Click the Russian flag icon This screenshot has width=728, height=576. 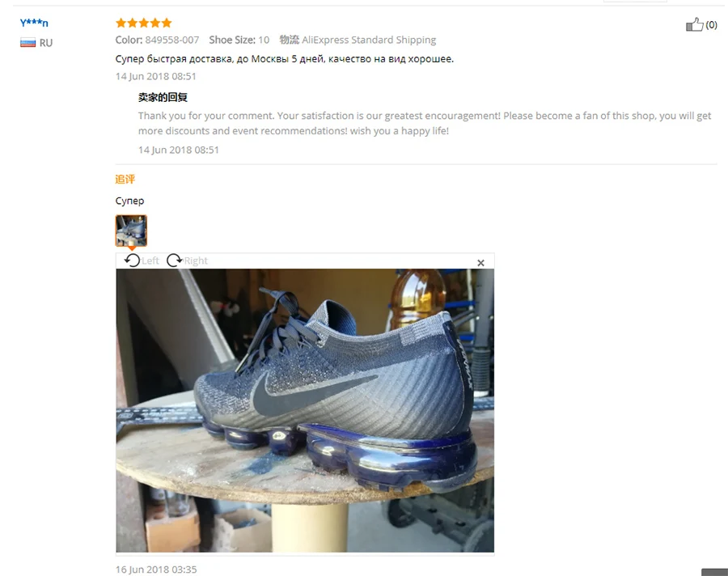28,43
